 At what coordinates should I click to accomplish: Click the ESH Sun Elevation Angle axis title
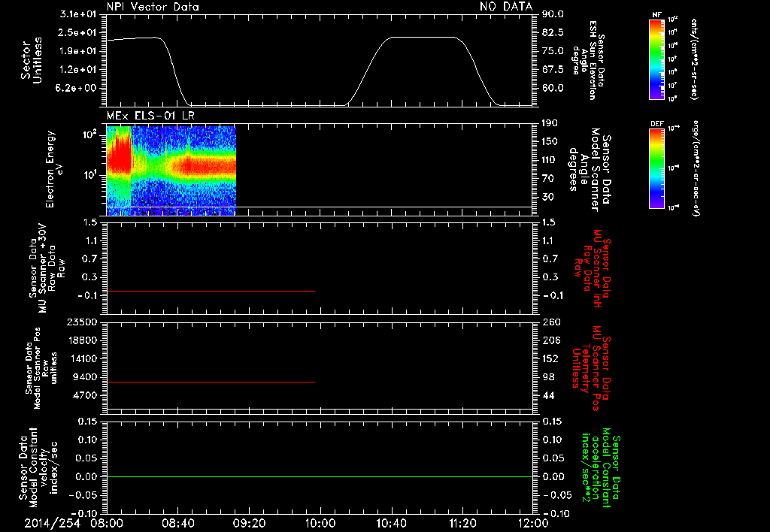coord(588,61)
